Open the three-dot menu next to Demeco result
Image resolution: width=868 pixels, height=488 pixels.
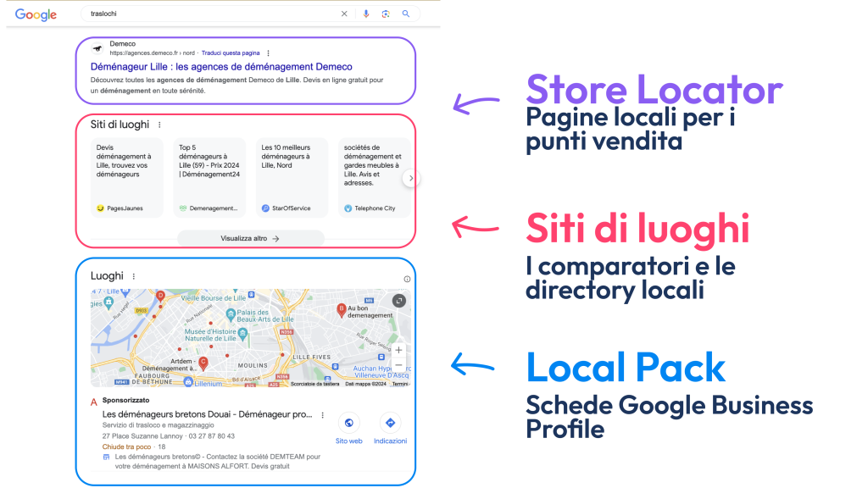[x=269, y=53]
